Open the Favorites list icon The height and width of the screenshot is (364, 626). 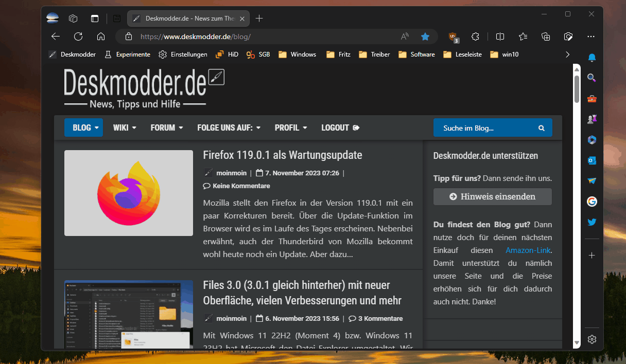coord(523,37)
